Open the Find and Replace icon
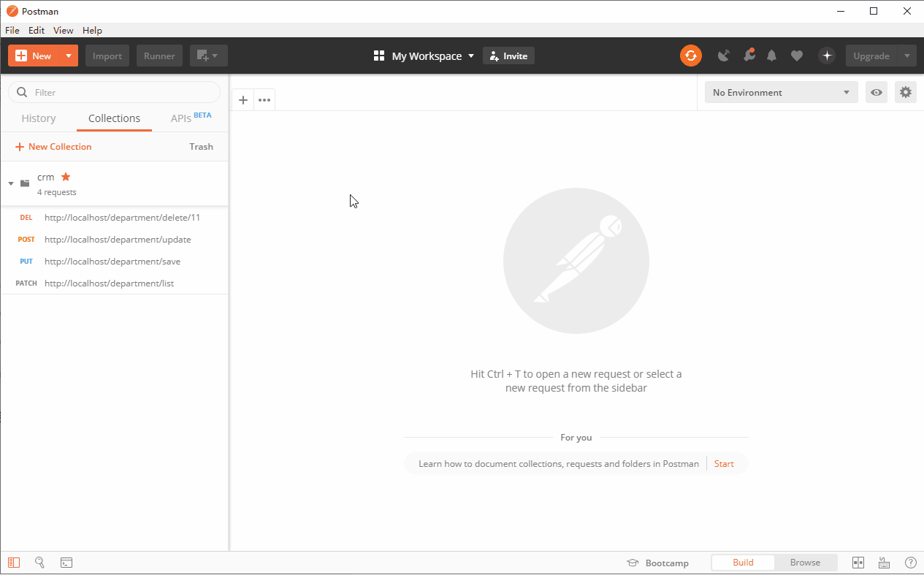The height and width of the screenshot is (575, 924). click(x=40, y=563)
